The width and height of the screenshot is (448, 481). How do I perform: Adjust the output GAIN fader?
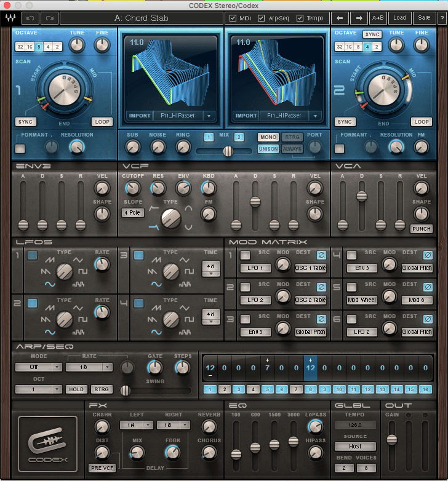point(392,440)
